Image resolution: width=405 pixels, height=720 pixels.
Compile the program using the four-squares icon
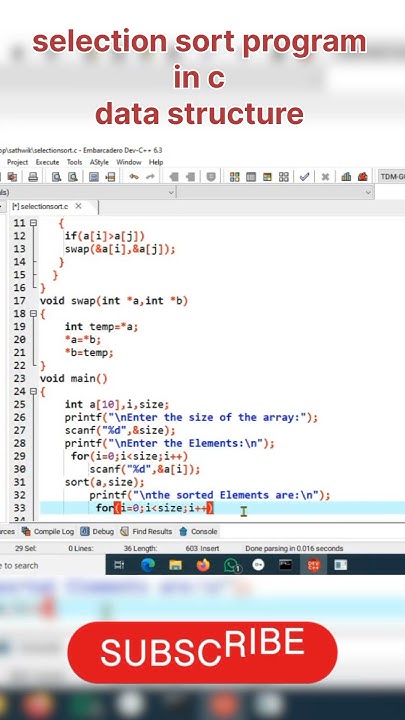[x=235, y=177]
